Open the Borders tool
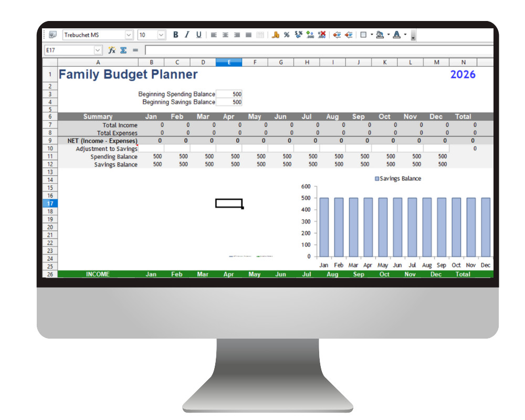525x420 pixels. click(x=362, y=35)
